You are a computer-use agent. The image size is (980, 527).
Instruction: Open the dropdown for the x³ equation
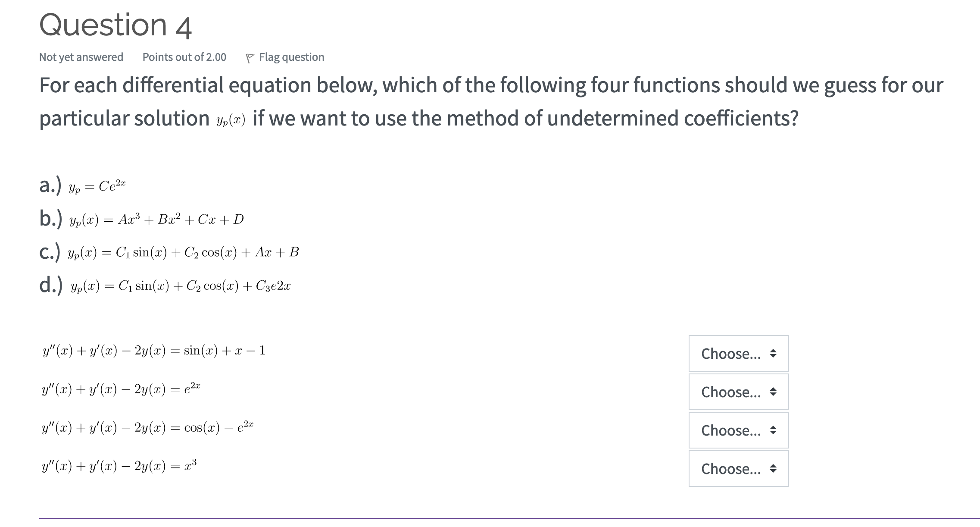tap(738, 468)
